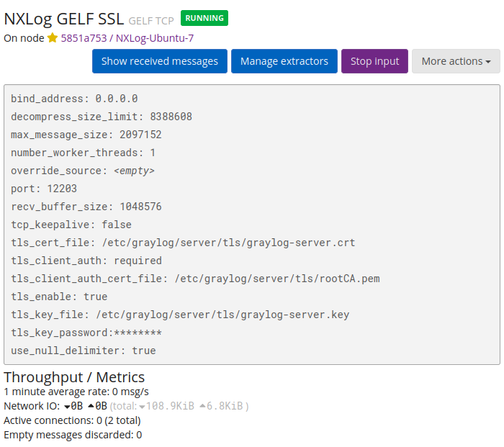Screen dimensions: 504x447
Task: Click the Empty messages discarded metric
Action: point(73,435)
